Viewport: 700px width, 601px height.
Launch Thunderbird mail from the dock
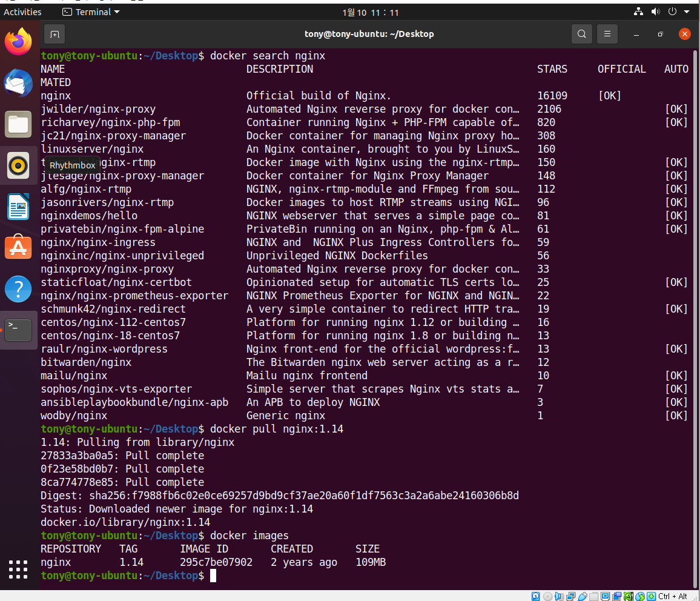(x=18, y=82)
